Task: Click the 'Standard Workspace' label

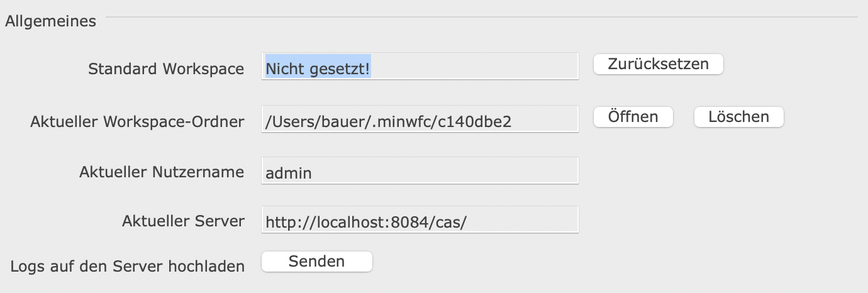Action: (x=166, y=69)
